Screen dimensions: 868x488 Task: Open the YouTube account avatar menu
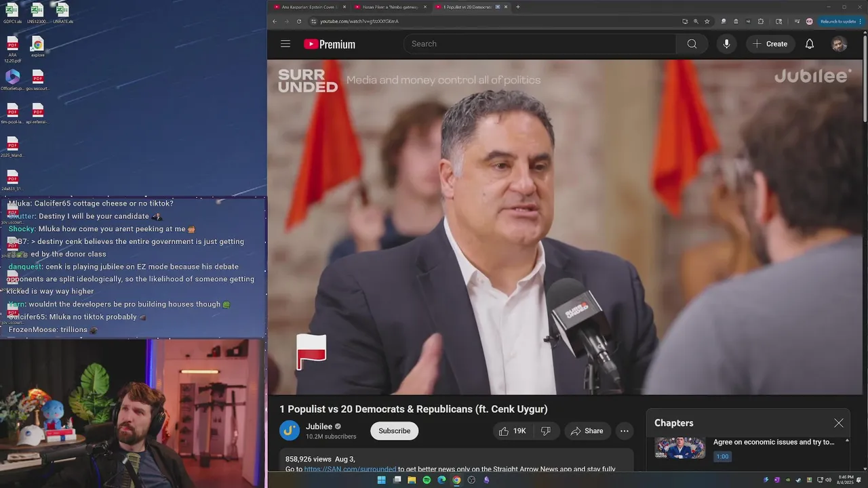839,44
